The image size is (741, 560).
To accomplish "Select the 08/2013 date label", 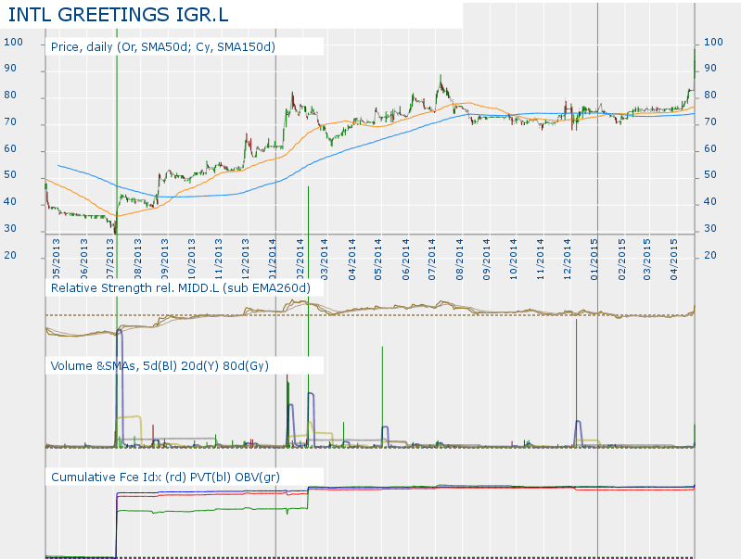I will [x=137, y=260].
